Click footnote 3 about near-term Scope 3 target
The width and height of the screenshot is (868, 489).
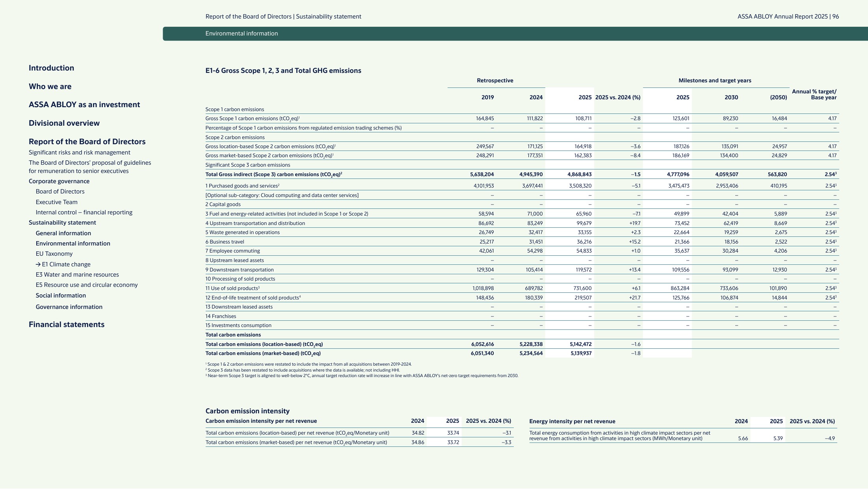(362, 376)
